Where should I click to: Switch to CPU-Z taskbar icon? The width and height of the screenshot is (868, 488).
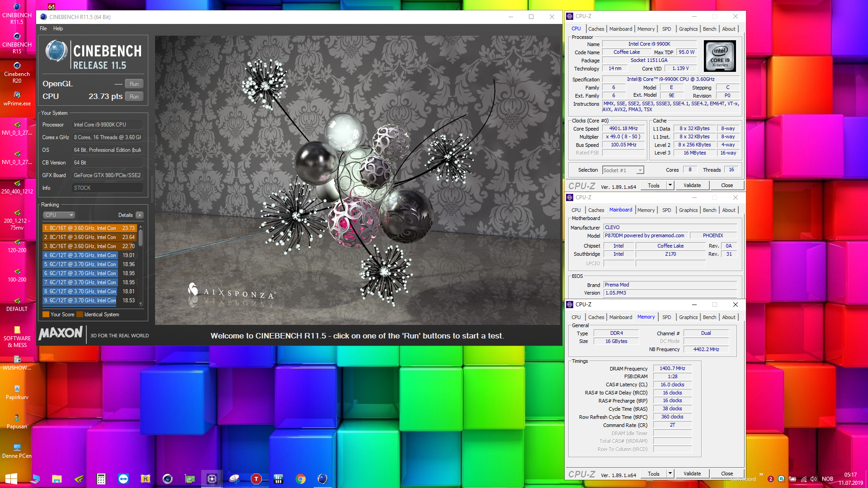tap(212, 479)
